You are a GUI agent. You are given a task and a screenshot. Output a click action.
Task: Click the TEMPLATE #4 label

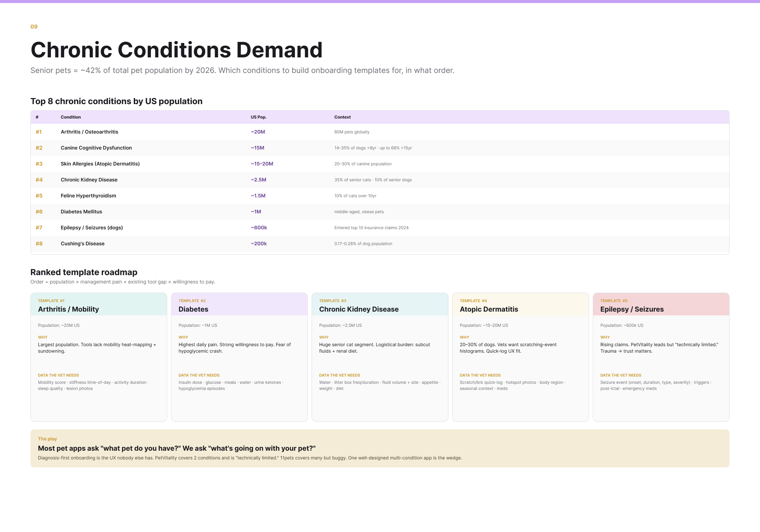473,301
